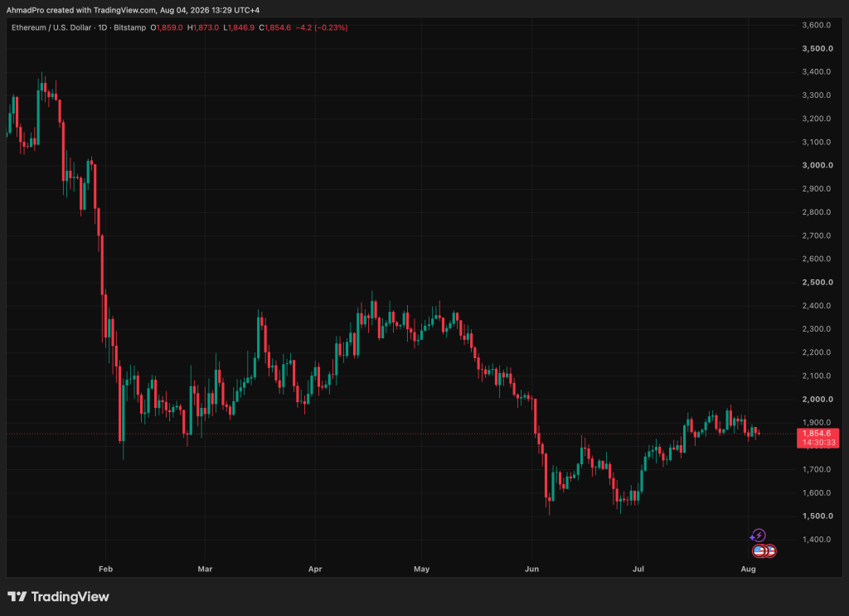Click the 2,400.0 price axis label
Image resolution: width=849 pixels, height=616 pixels.
pyautogui.click(x=817, y=305)
